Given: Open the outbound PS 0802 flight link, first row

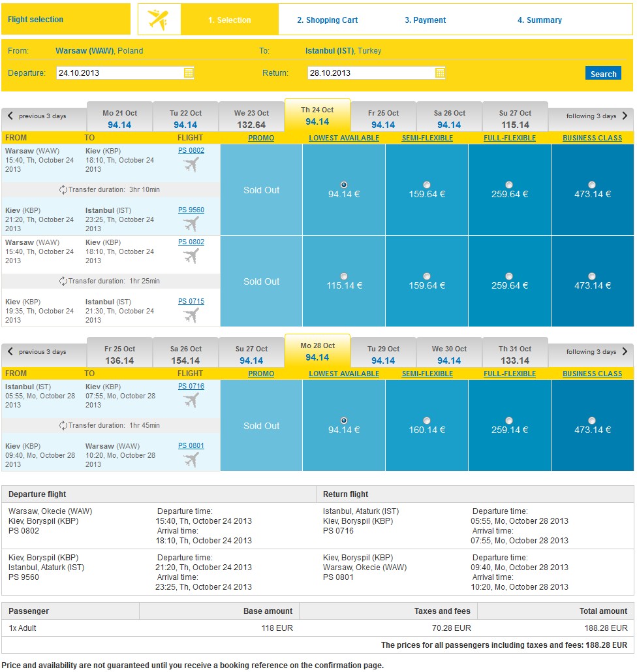Looking at the screenshot, I should pos(191,150).
